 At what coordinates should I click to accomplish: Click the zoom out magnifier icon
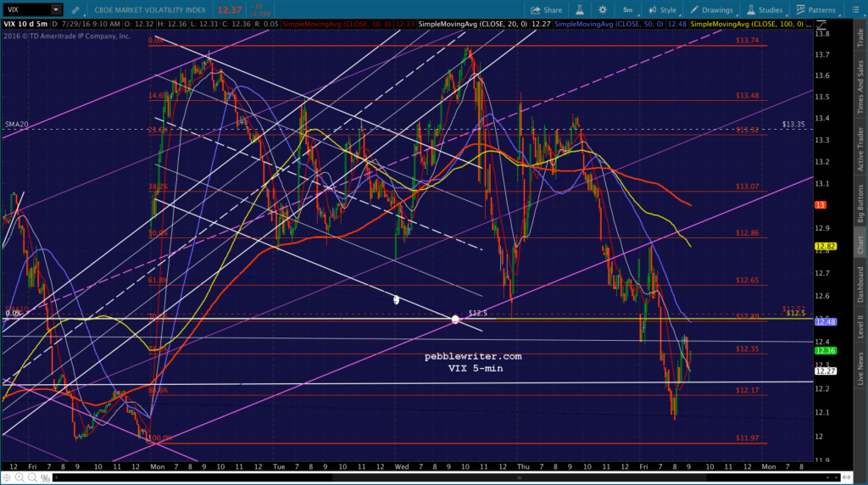[x=32, y=477]
